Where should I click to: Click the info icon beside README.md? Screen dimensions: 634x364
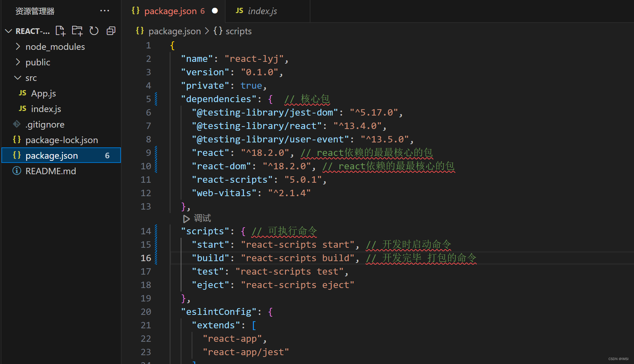(17, 171)
